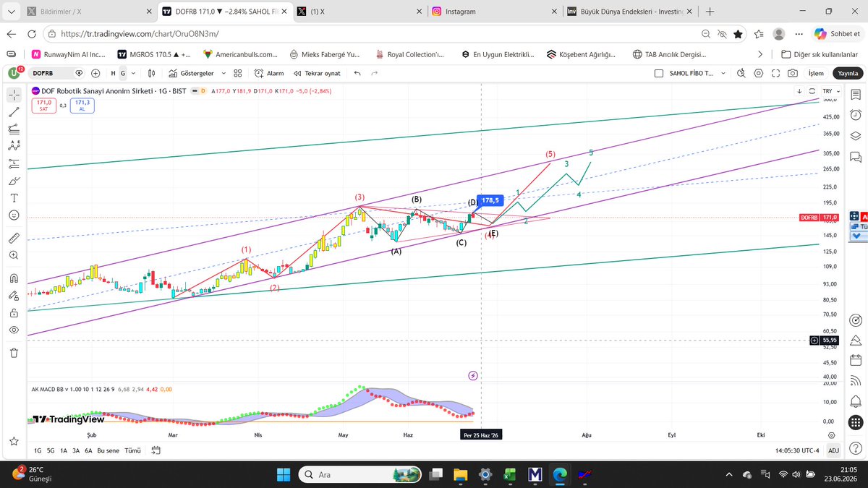
Task: Open favorites star at bottom left
Action: (14, 441)
